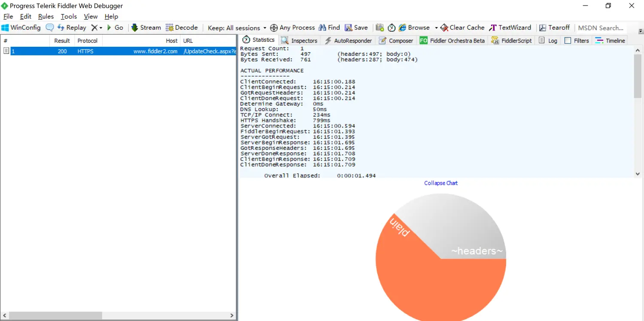Viewport: 644px width, 321px height.
Task: Click Clear Cache in toolbar
Action: click(x=462, y=27)
